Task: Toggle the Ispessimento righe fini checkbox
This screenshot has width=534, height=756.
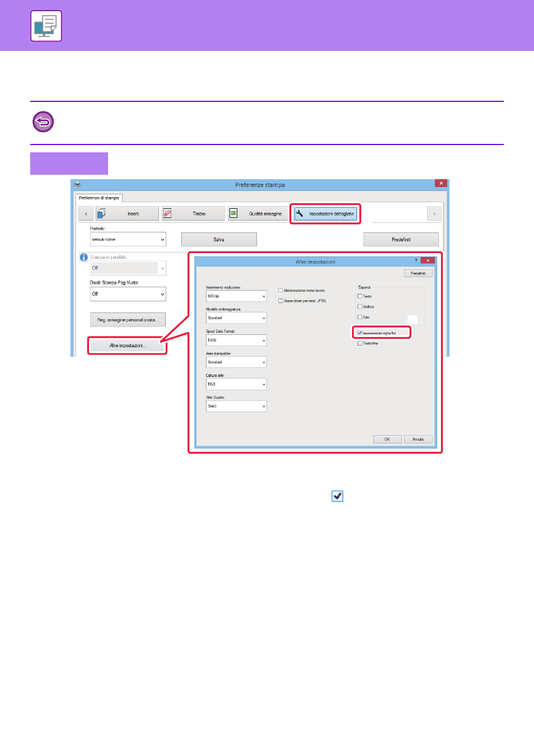Action: click(x=360, y=333)
